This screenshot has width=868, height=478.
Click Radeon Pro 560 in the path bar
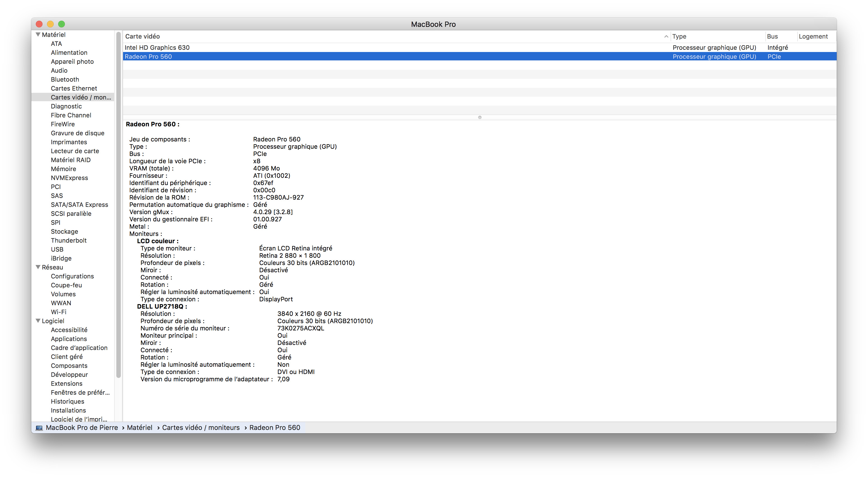pos(275,427)
